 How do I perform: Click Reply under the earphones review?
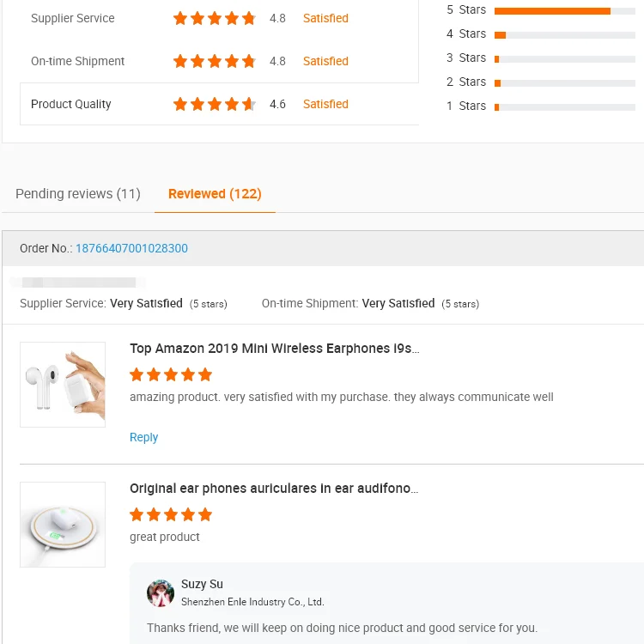143,437
